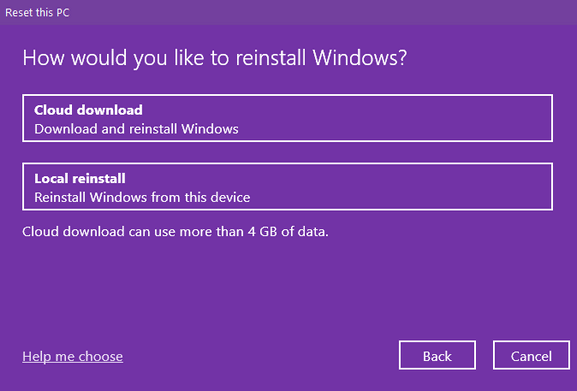Abort the reset using Cancel

point(531,355)
